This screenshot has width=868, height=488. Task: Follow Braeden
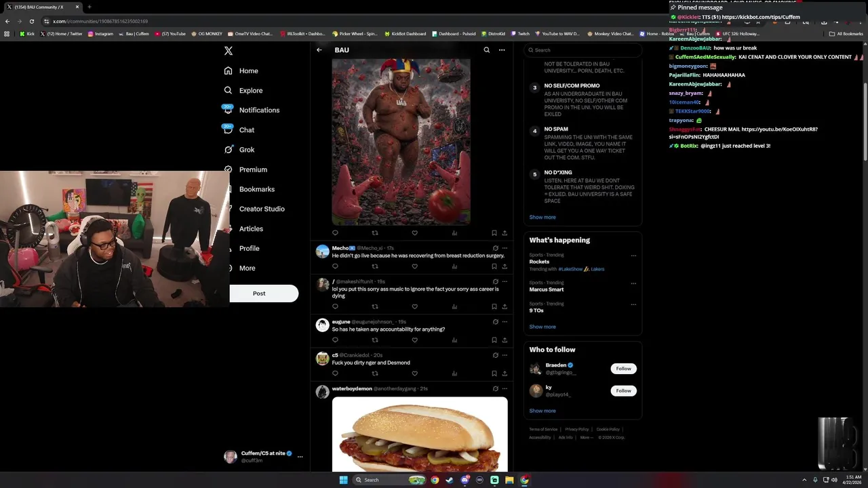pyautogui.click(x=624, y=369)
